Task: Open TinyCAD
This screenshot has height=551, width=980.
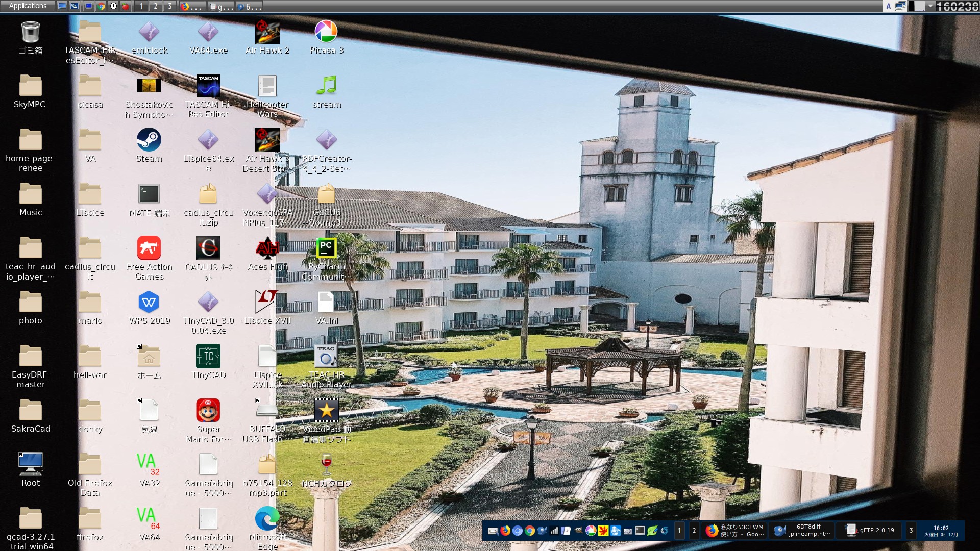Action: (x=208, y=357)
